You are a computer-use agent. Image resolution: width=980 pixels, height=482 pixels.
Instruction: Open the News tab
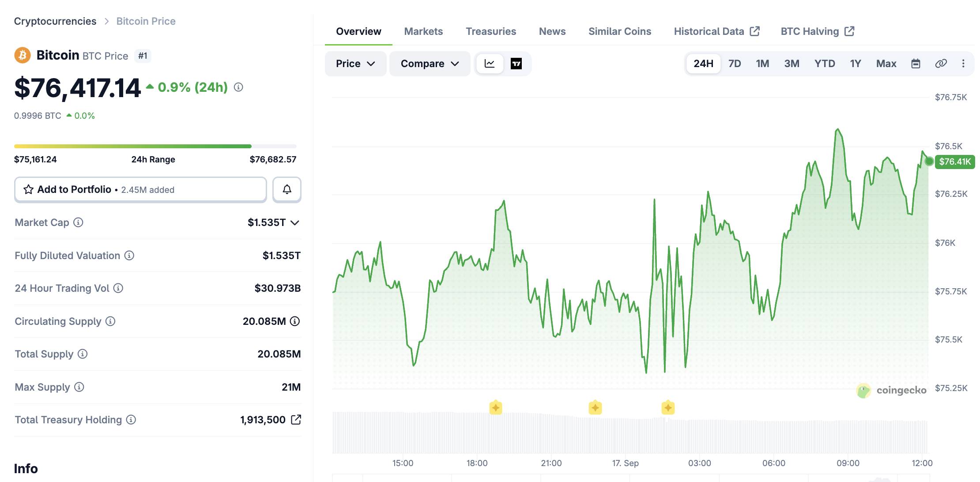(x=552, y=31)
